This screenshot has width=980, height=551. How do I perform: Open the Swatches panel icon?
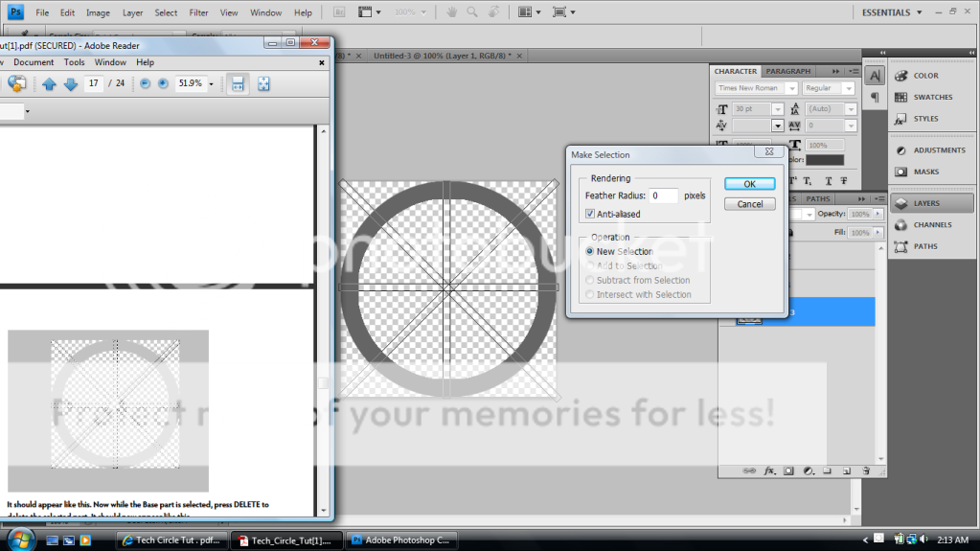click(x=901, y=97)
